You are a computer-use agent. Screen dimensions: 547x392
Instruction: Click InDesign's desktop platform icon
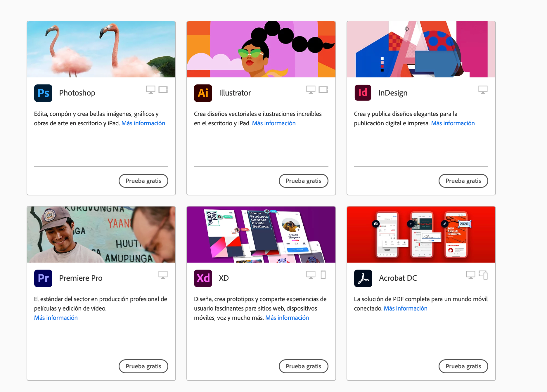tap(483, 90)
